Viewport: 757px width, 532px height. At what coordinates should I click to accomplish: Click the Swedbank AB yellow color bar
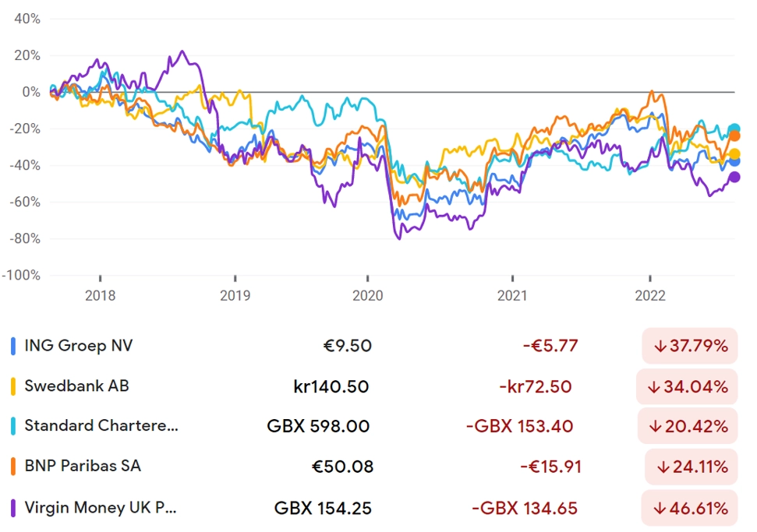click(x=13, y=386)
